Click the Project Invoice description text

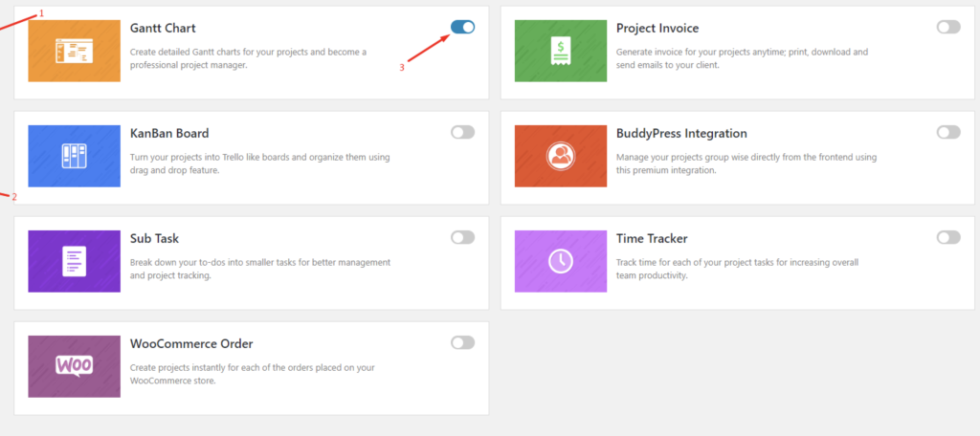coord(742,58)
